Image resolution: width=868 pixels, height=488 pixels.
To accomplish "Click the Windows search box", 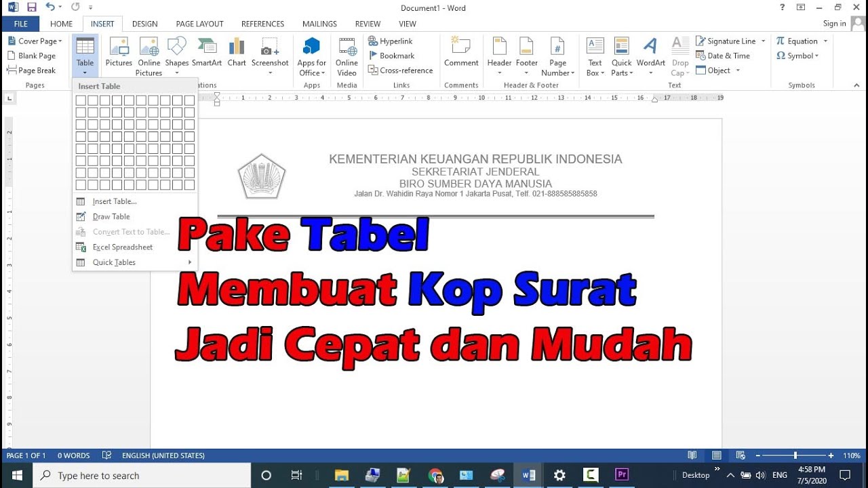I will (142, 475).
